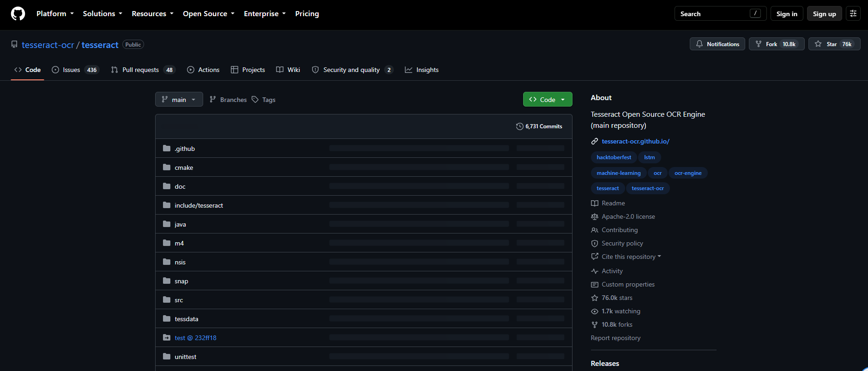
Task: Open the nsis folder
Action: click(180, 262)
